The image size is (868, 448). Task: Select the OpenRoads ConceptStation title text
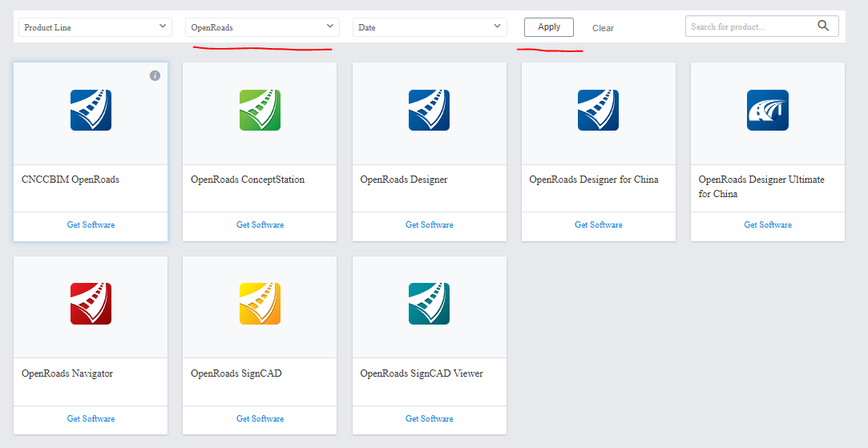[x=248, y=180]
